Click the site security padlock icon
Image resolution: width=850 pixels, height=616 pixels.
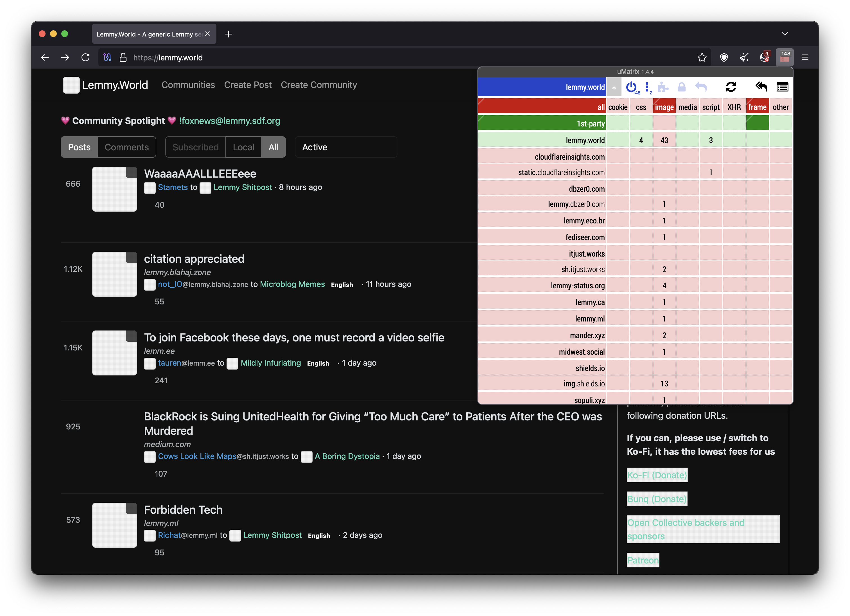[x=123, y=57]
